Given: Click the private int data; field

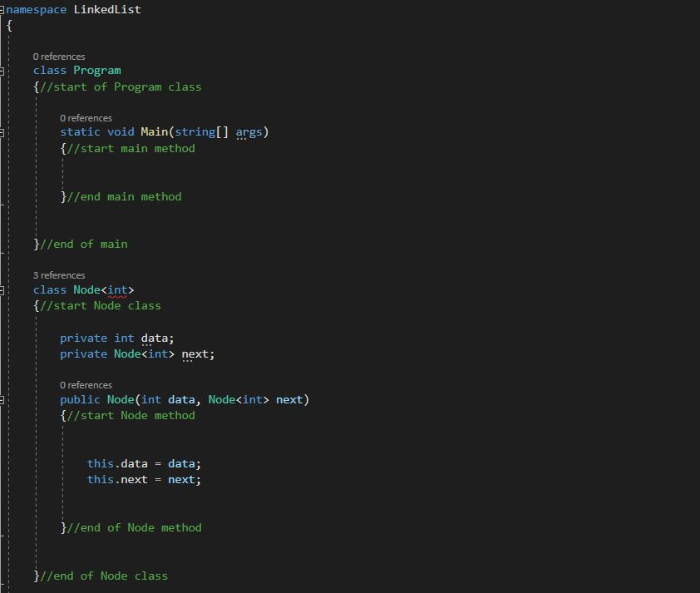Looking at the screenshot, I should [116, 338].
